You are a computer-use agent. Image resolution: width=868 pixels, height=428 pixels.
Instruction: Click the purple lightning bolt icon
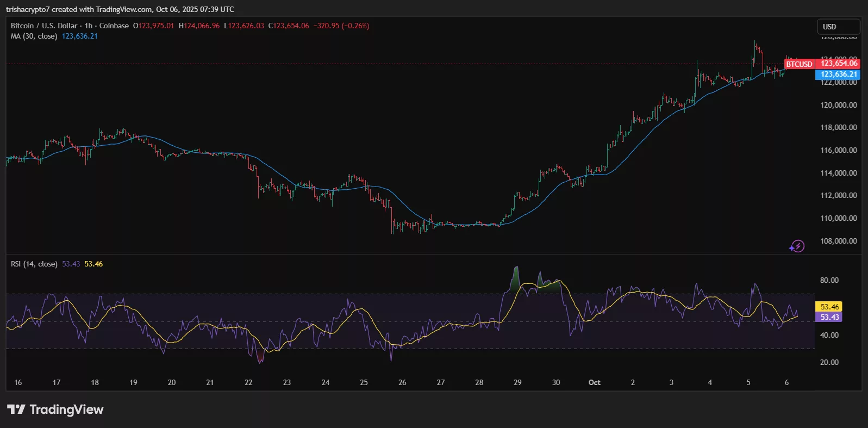coord(797,246)
